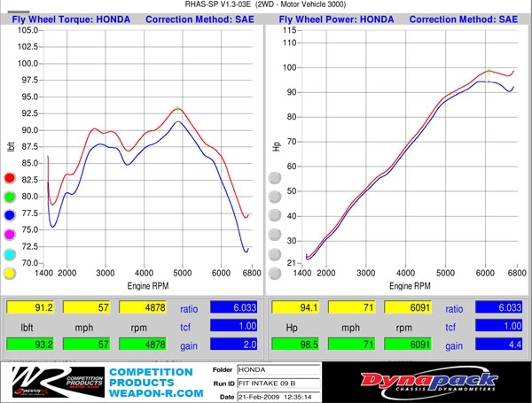This screenshot has width=532, height=403.
Task: Click the Dynapack logo
Action: click(429, 382)
